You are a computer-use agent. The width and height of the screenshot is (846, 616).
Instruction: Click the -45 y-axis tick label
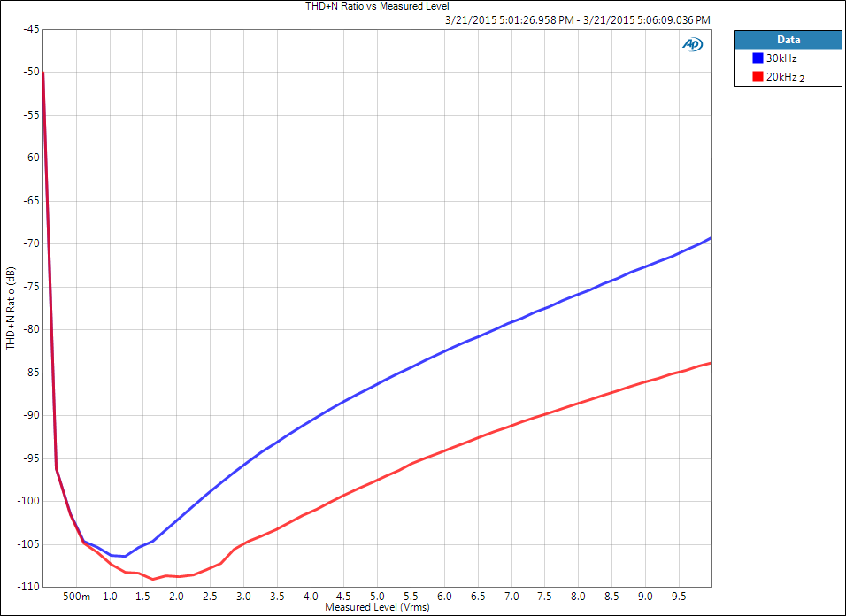click(x=31, y=30)
